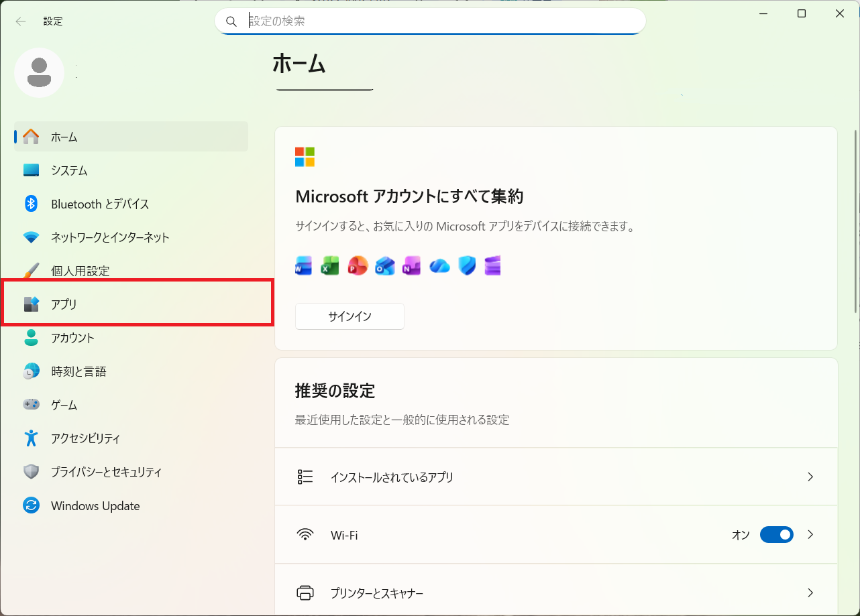The image size is (860, 616).
Task: Select ホーム in the navigation list
Action: 131,137
